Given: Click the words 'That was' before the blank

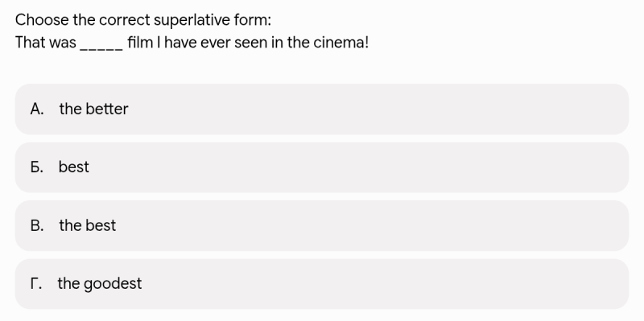Looking at the screenshot, I should [46, 43].
